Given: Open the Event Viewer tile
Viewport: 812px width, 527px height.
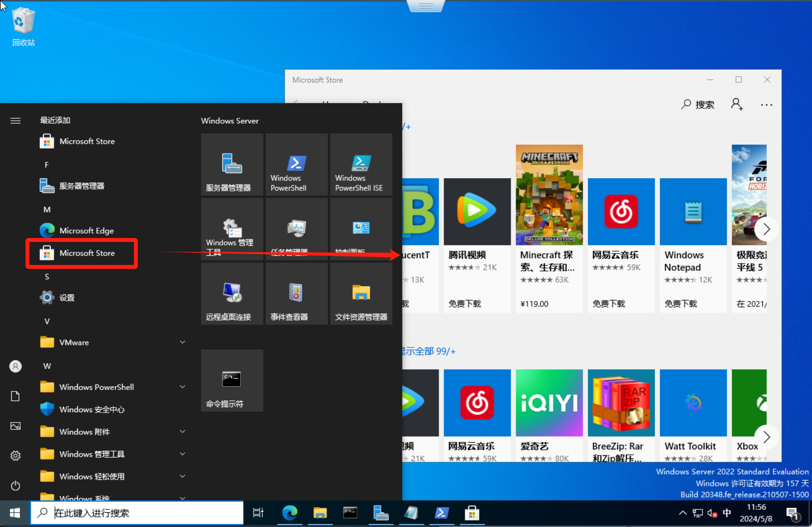Looking at the screenshot, I should pyautogui.click(x=296, y=294).
